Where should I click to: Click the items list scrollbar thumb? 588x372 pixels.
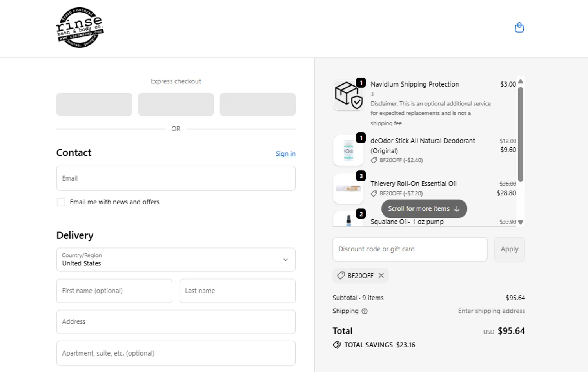click(521, 134)
